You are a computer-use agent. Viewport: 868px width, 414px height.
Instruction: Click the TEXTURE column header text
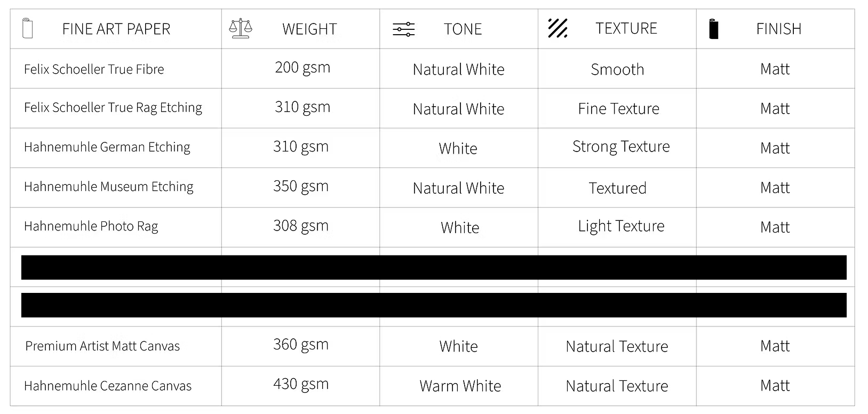tap(626, 28)
